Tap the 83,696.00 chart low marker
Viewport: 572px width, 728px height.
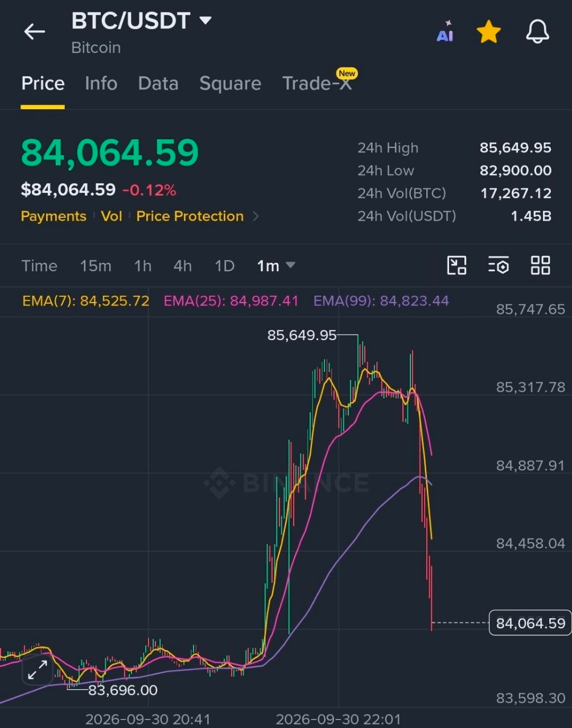[123, 690]
